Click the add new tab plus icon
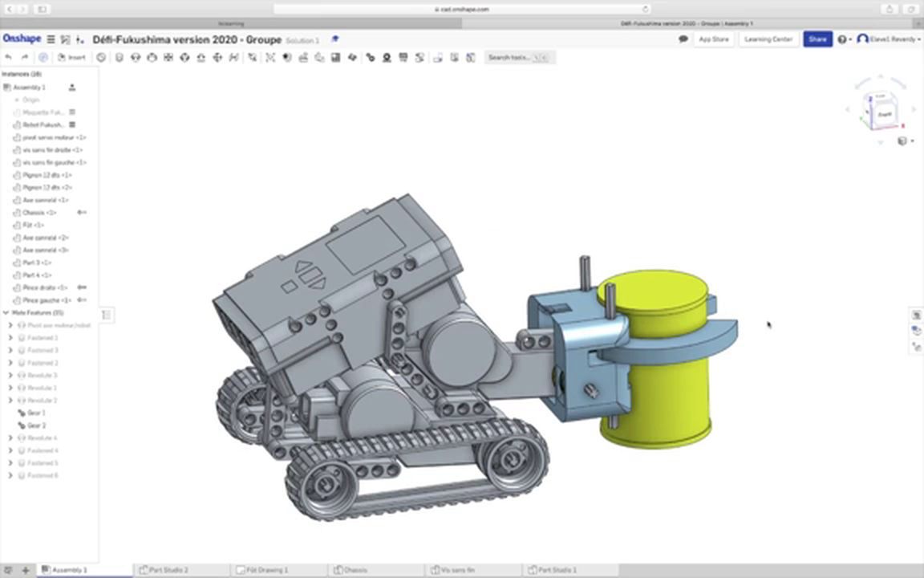 [x=25, y=570]
